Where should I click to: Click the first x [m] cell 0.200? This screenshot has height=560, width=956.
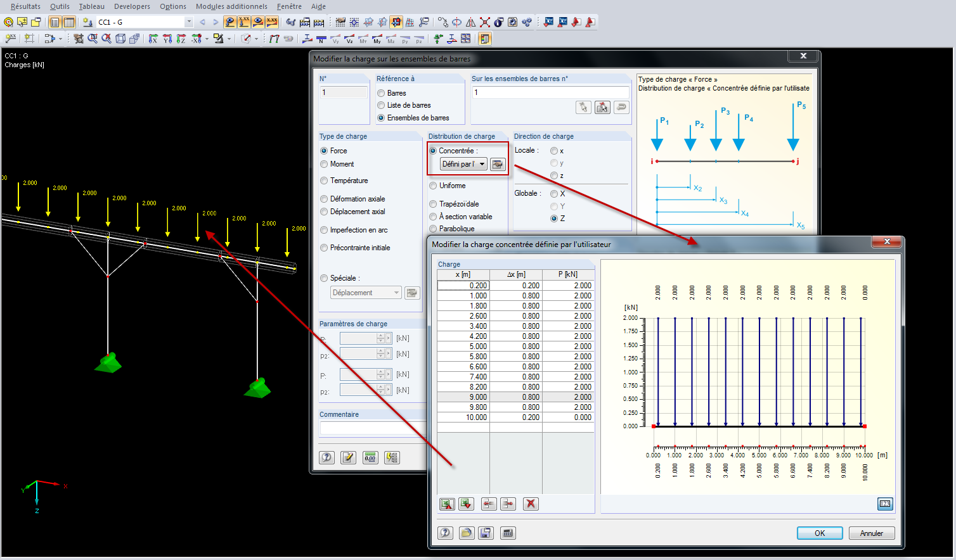point(463,286)
